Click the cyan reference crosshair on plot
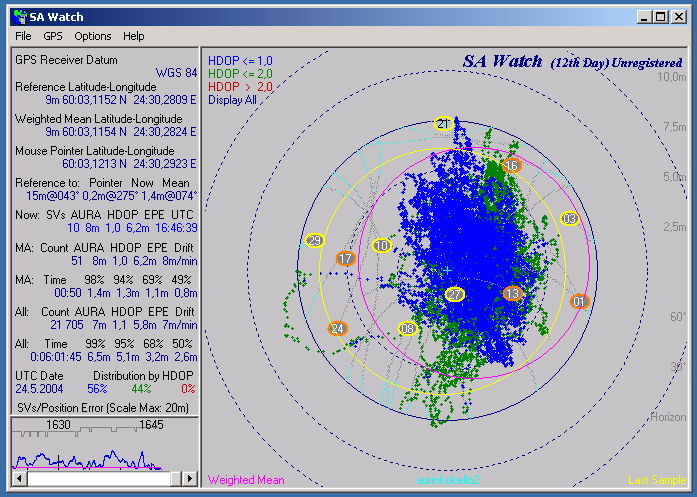The width and height of the screenshot is (697, 497). pos(448,270)
